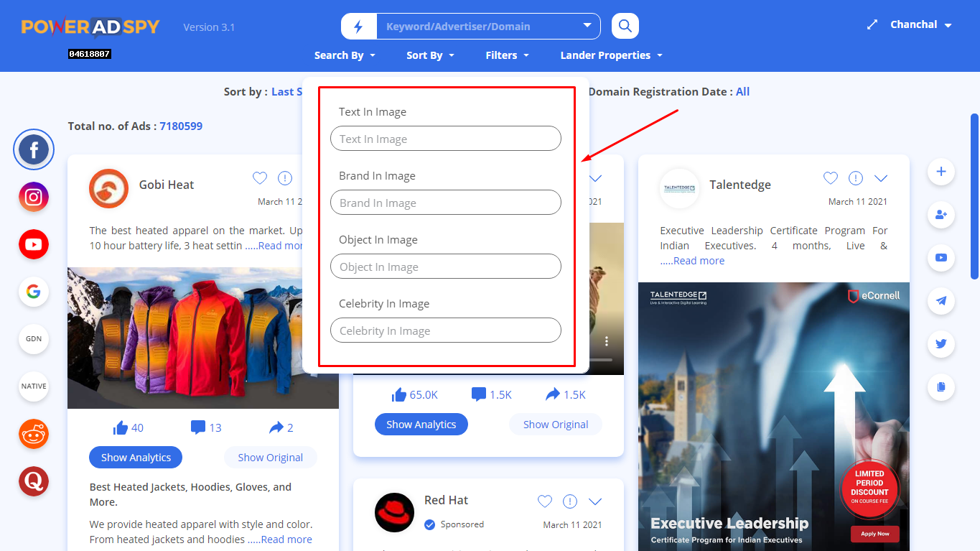
Task: Click Show Original under the 65.0K likes
Action: pyautogui.click(x=556, y=425)
